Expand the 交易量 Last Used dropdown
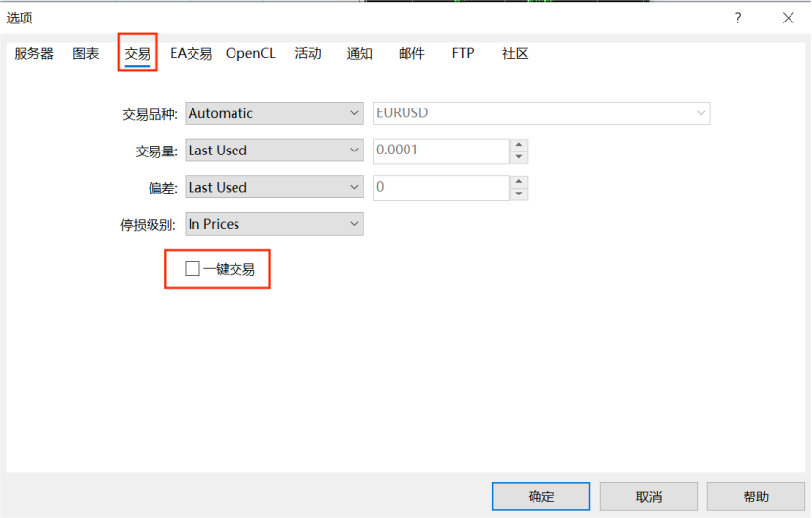The height and width of the screenshot is (518, 812). (x=275, y=151)
